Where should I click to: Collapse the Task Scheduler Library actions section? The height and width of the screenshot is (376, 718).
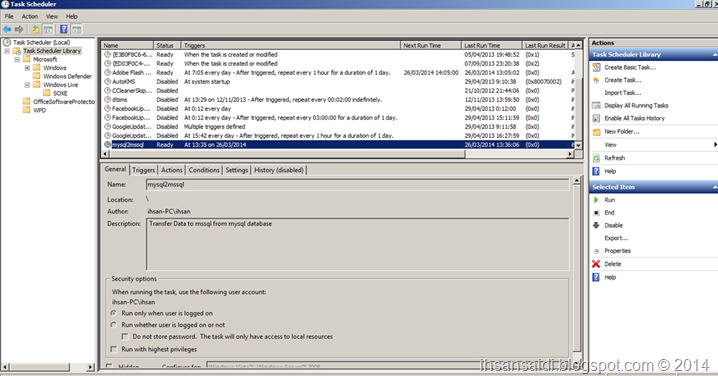pos(714,54)
